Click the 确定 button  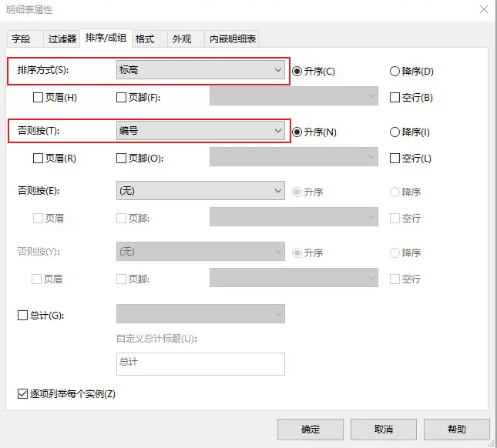coord(311,430)
